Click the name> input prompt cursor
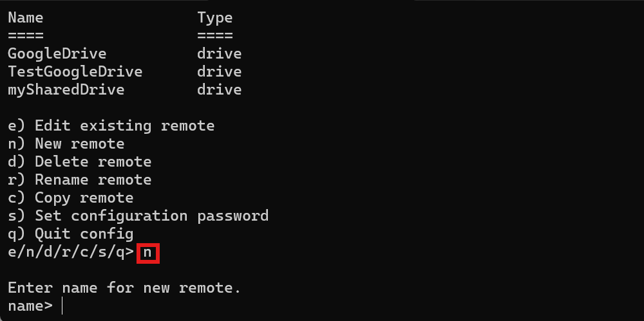This screenshot has height=321, width=644. [62, 306]
